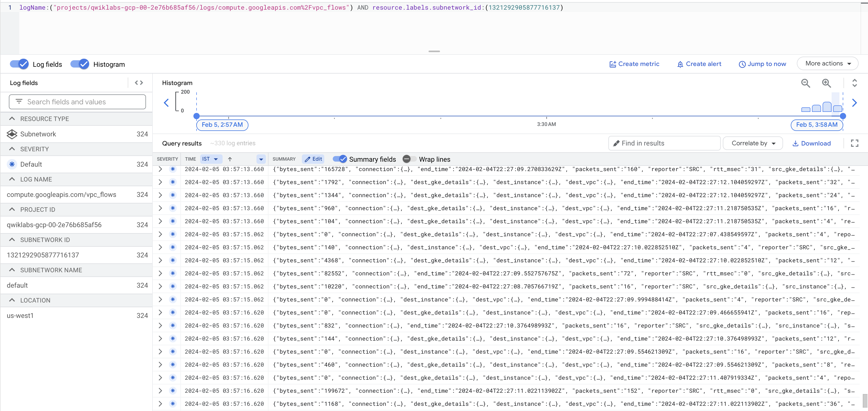This screenshot has height=411, width=868.
Task: Click the zoom in icon on histogram
Action: [827, 83]
